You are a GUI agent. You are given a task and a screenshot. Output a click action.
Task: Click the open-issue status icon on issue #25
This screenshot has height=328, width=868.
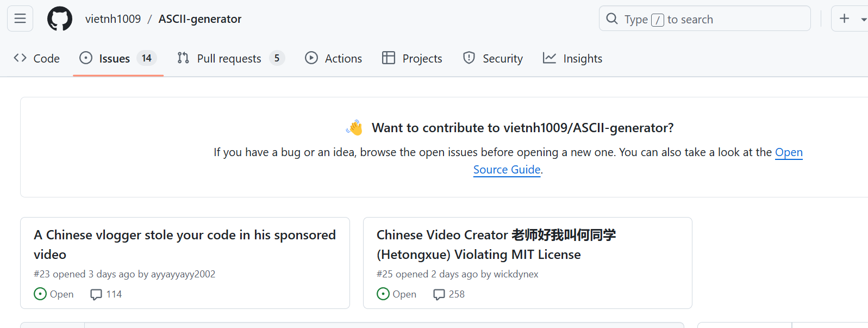pyautogui.click(x=383, y=294)
